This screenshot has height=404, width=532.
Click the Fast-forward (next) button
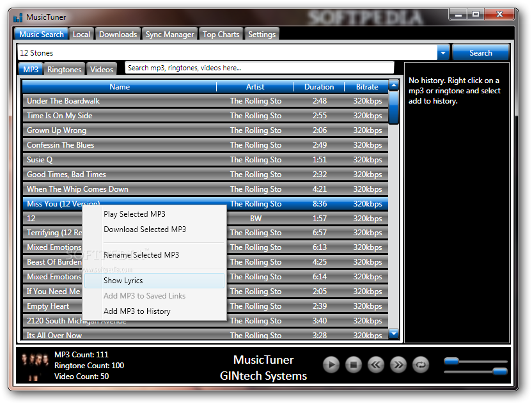click(x=398, y=365)
